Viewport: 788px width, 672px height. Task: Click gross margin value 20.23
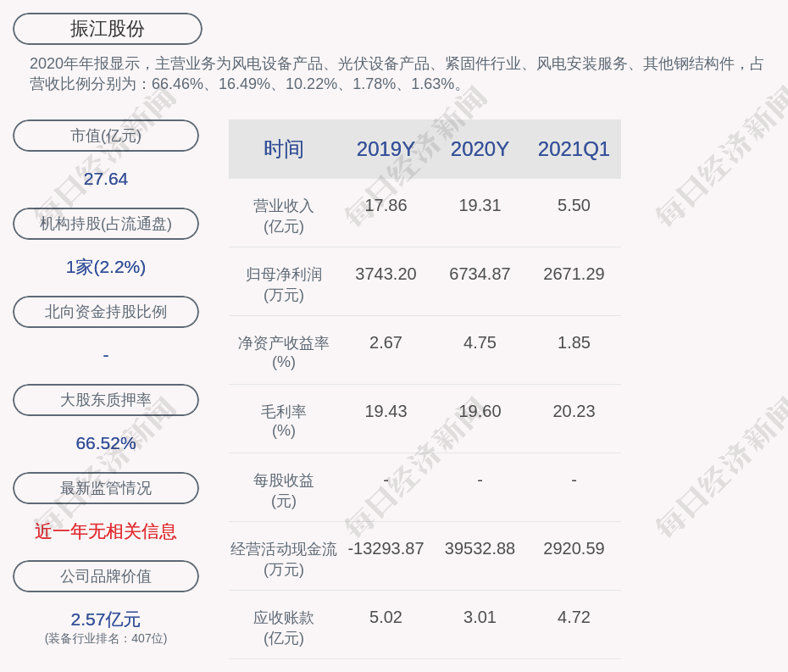coord(574,411)
